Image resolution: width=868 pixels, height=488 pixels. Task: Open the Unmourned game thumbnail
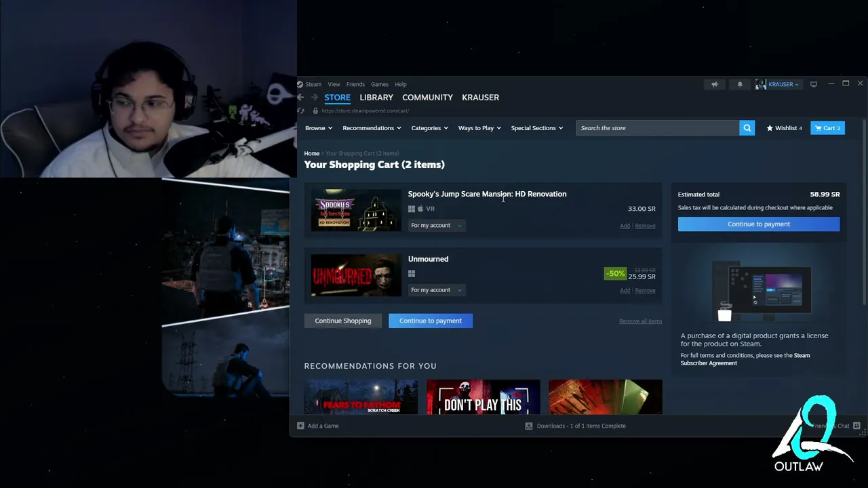(x=356, y=275)
